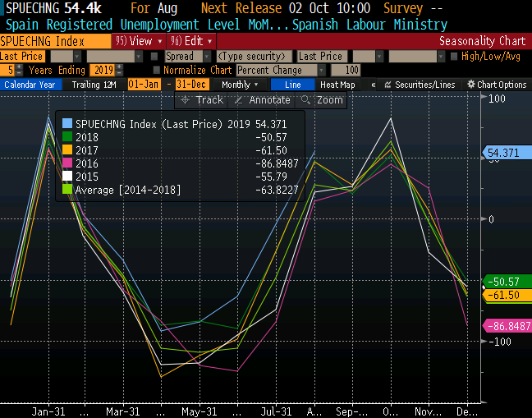Open the Edit menu
The width and height of the screenshot is (532, 418).
[x=191, y=40]
